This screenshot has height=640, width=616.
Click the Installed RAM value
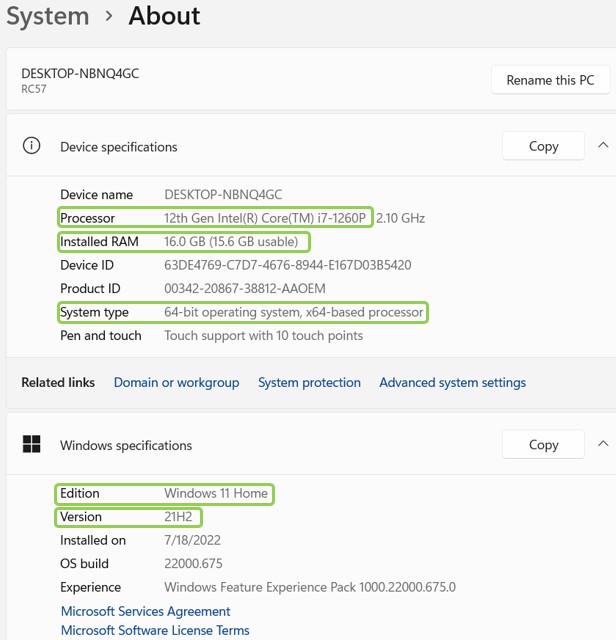pos(231,241)
